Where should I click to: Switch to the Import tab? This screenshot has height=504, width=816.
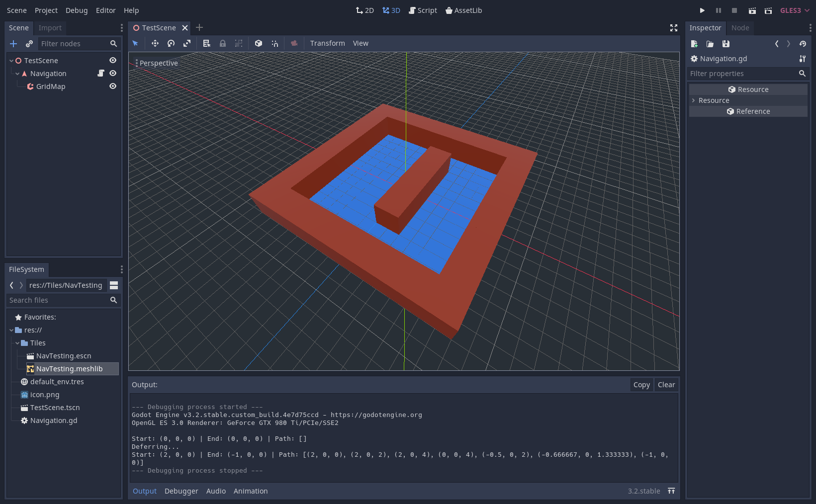coord(50,28)
